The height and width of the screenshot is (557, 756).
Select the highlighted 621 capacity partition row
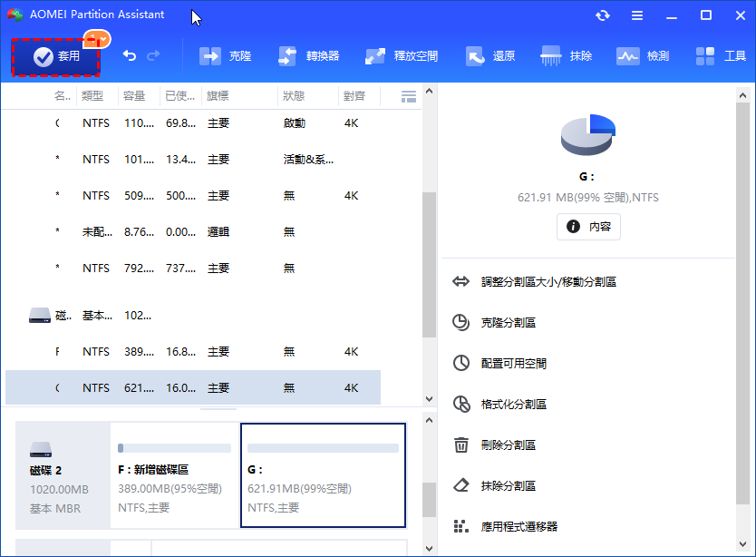click(193, 387)
